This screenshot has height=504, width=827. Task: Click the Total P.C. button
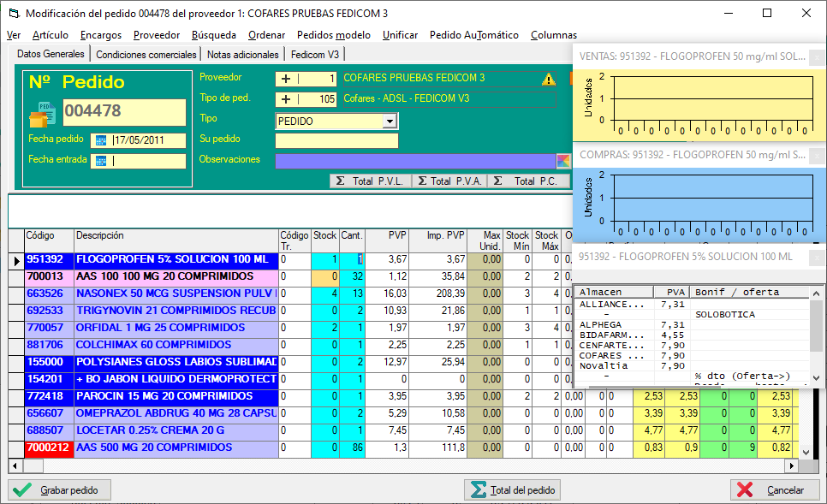click(529, 181)
